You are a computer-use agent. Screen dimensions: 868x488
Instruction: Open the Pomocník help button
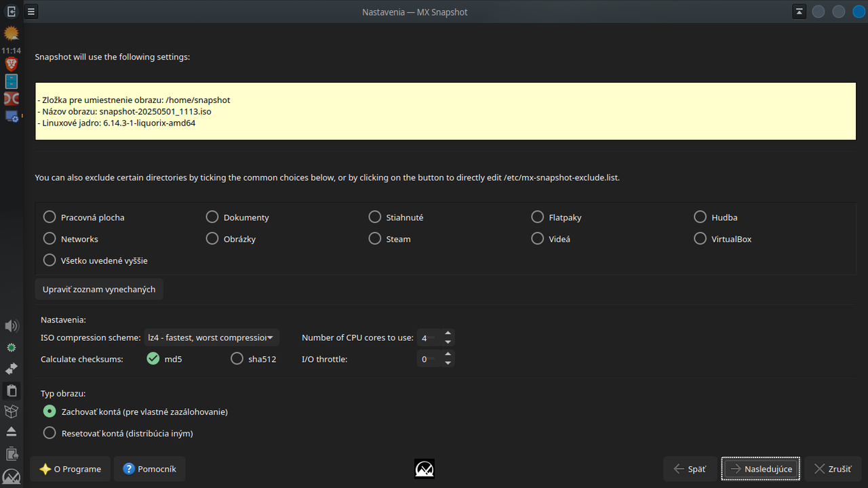149,469
